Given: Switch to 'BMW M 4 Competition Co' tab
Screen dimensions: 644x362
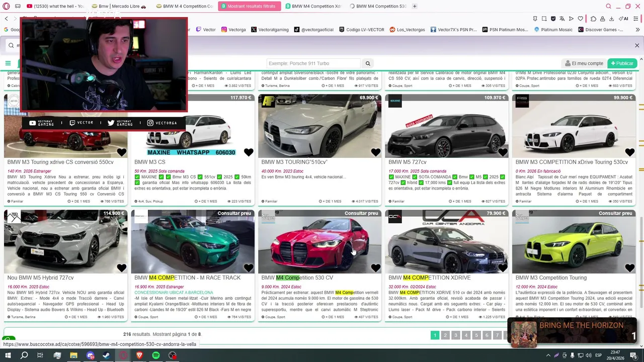Looking at the screenshot, I should [x=184, y=6].
